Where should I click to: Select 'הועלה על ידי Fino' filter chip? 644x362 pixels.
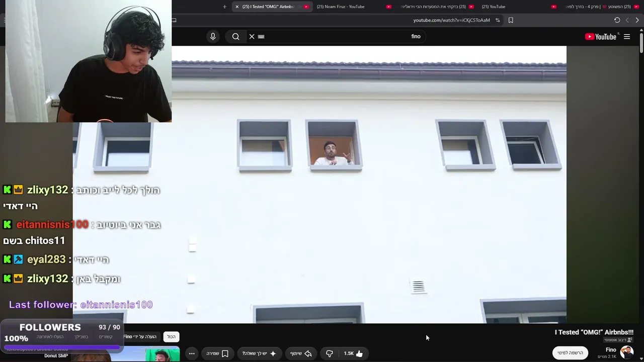[140, 336]
